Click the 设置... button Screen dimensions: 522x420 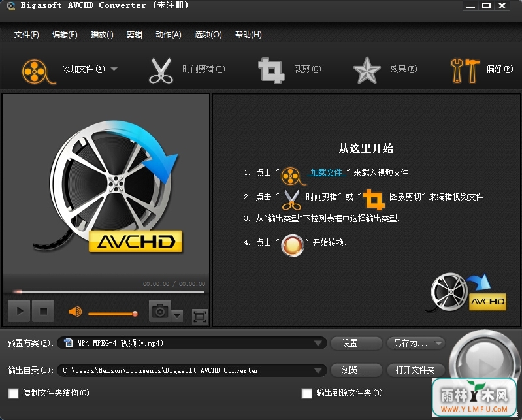[356, 343]
